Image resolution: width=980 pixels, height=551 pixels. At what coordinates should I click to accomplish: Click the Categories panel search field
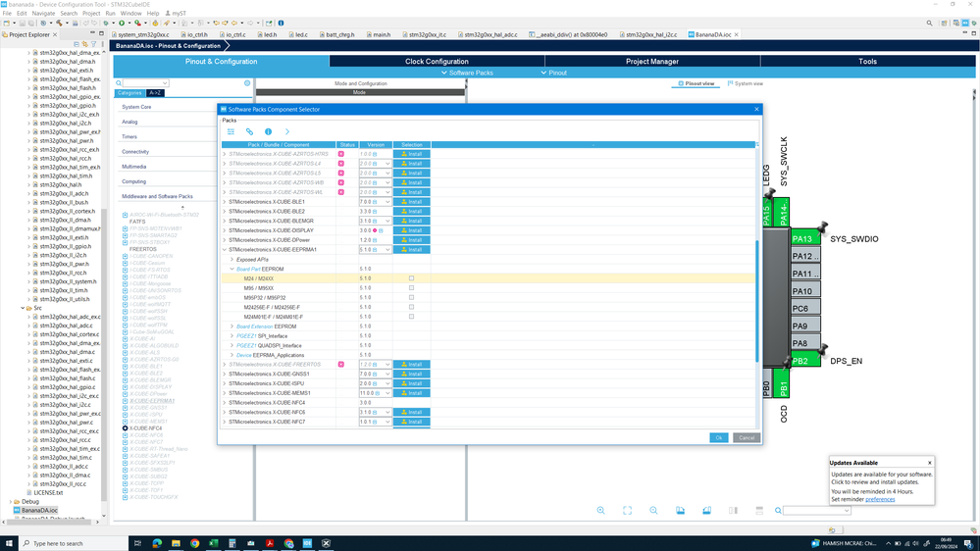[x=145, y=83]
